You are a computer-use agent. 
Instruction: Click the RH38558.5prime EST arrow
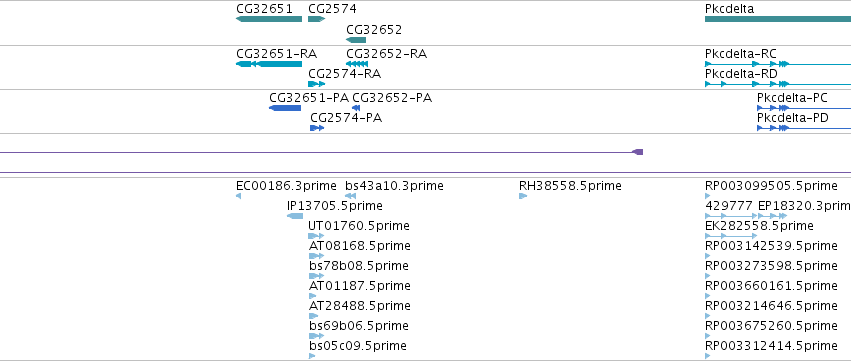click(x=523, y=196)
